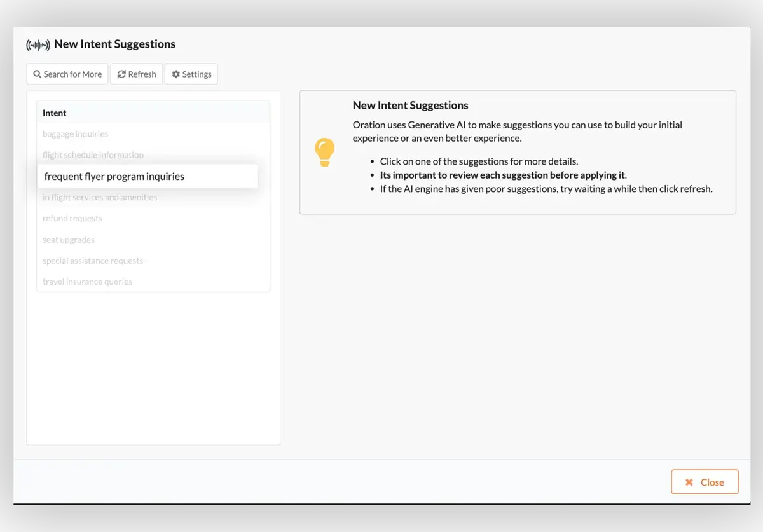
Task: Open special assistance requests suggestion
Action: coord(93,261)
